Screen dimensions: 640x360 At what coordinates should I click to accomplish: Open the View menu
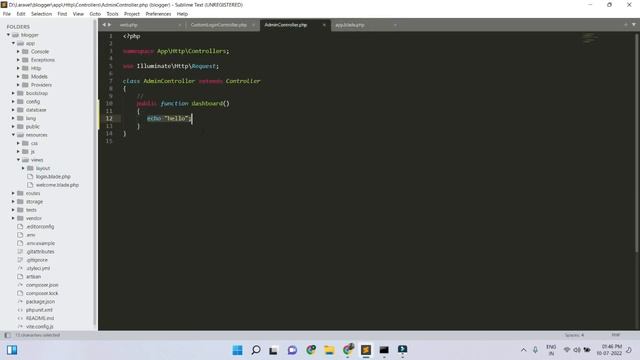click(x=78, y=14)
